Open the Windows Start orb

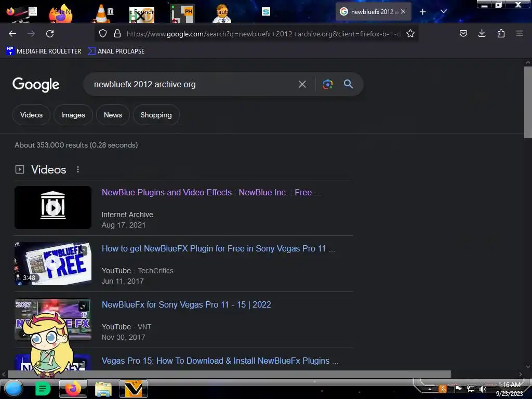click(x=14, y=389)
